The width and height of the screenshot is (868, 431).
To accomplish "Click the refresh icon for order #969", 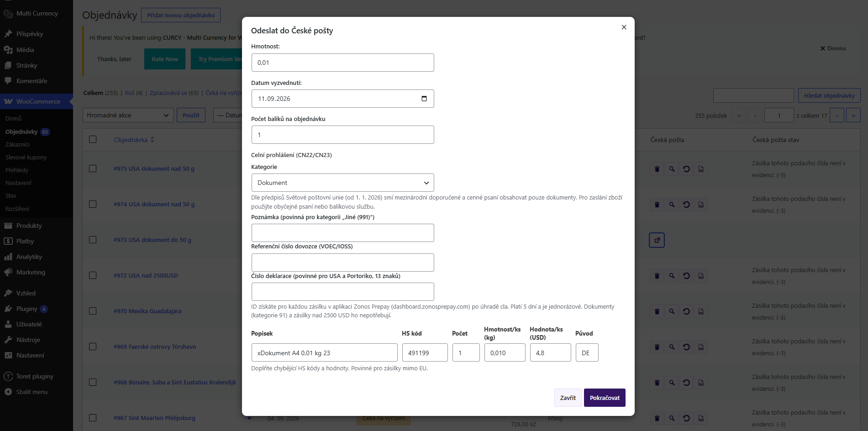I will click(686, 347).
